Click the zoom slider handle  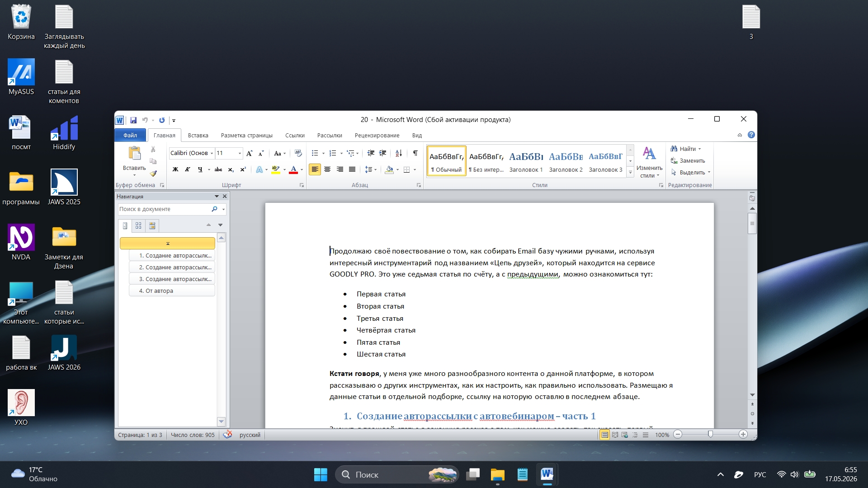pyautogui.click(x=710, y=435)
